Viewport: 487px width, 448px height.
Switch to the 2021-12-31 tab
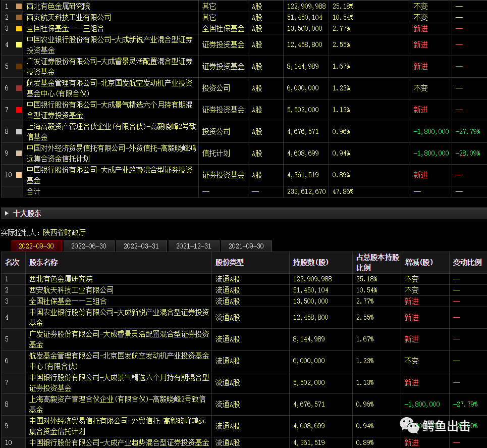pyautogui.click(x=194, y=246)
